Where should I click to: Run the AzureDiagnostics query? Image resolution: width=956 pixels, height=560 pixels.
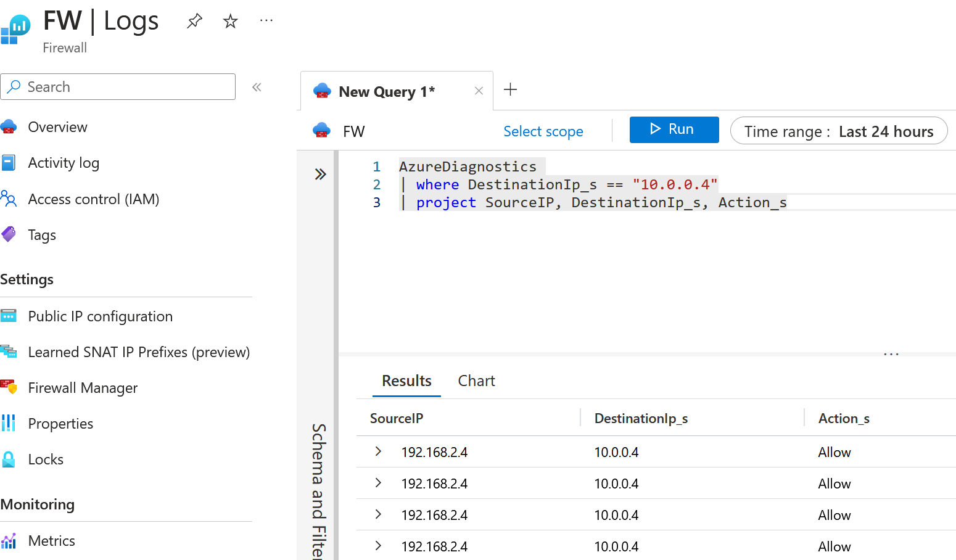[674, 130]
